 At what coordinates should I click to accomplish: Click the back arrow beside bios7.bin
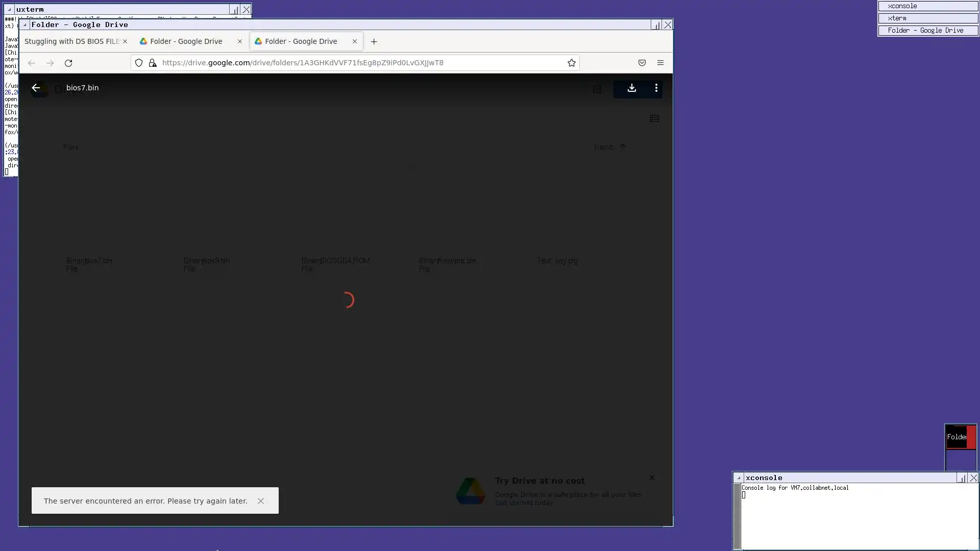click(x=36, y=88)
